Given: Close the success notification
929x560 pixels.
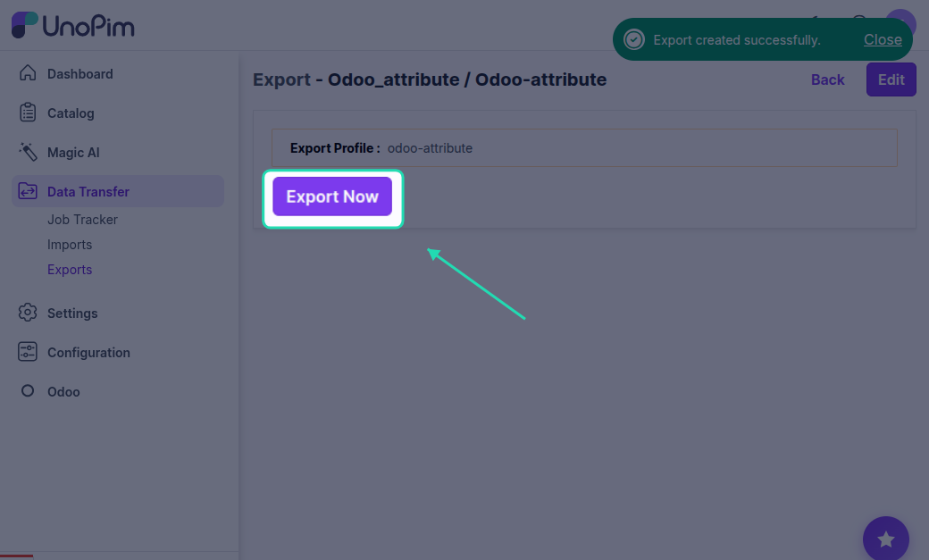Looking at the screenshot, I should [x=883, y=39].
